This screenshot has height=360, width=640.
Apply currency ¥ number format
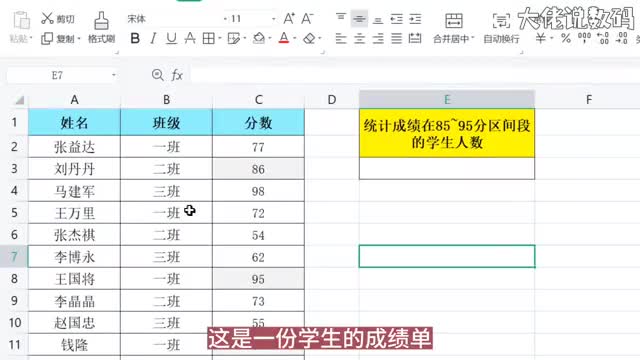click(540, 39)
